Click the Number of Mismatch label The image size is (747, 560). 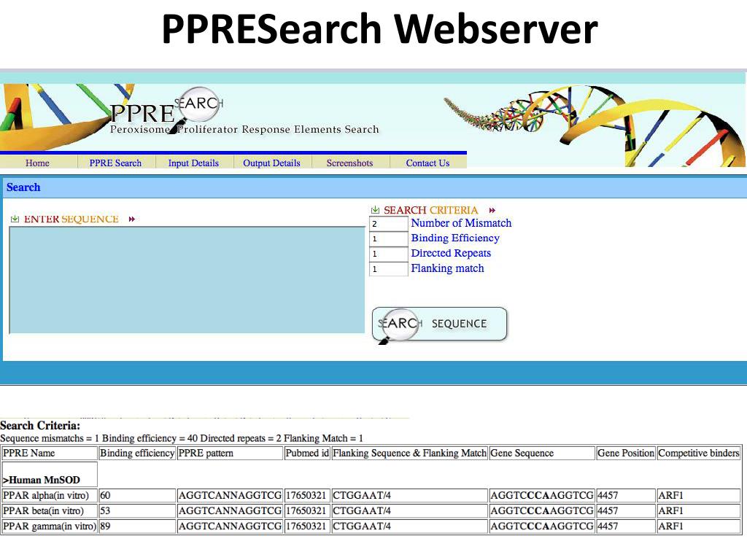[x=461, y=223]
